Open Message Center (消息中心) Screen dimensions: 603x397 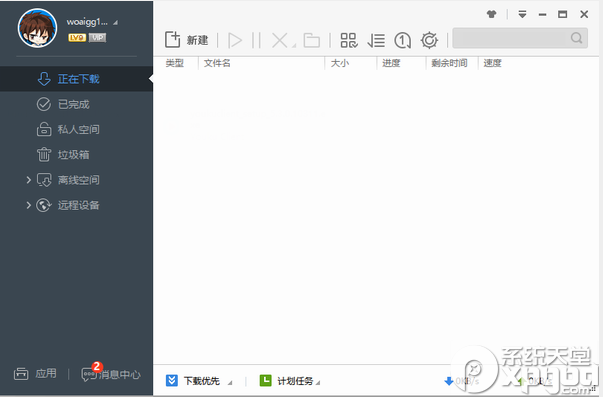[111, 374]
